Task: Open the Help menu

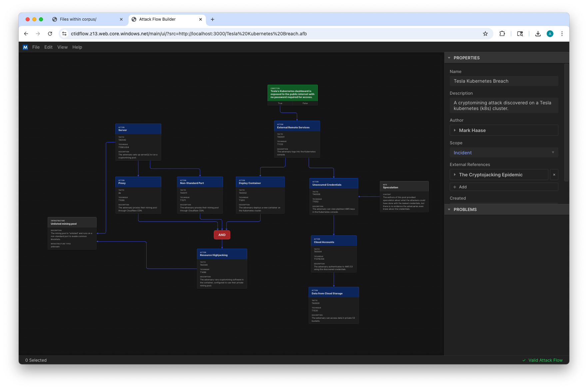Action: click(x=77, y=47)
